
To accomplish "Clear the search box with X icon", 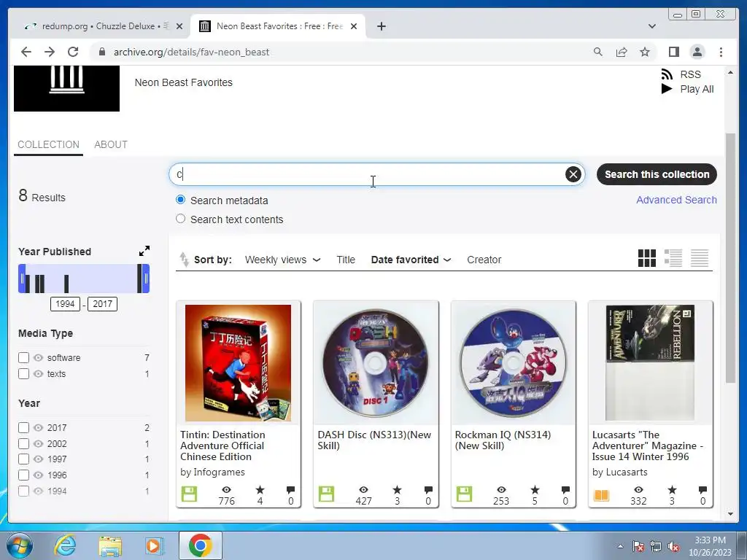I will 573,174.
